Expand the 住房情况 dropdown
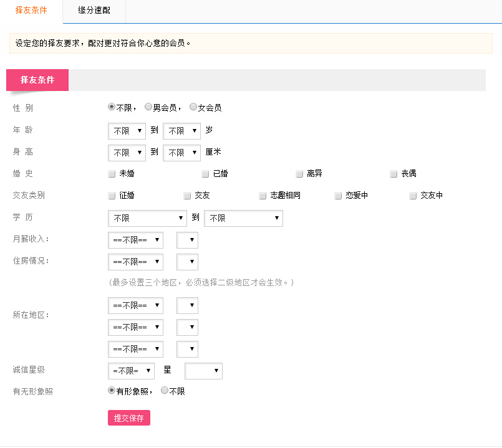 click(135, 262)
